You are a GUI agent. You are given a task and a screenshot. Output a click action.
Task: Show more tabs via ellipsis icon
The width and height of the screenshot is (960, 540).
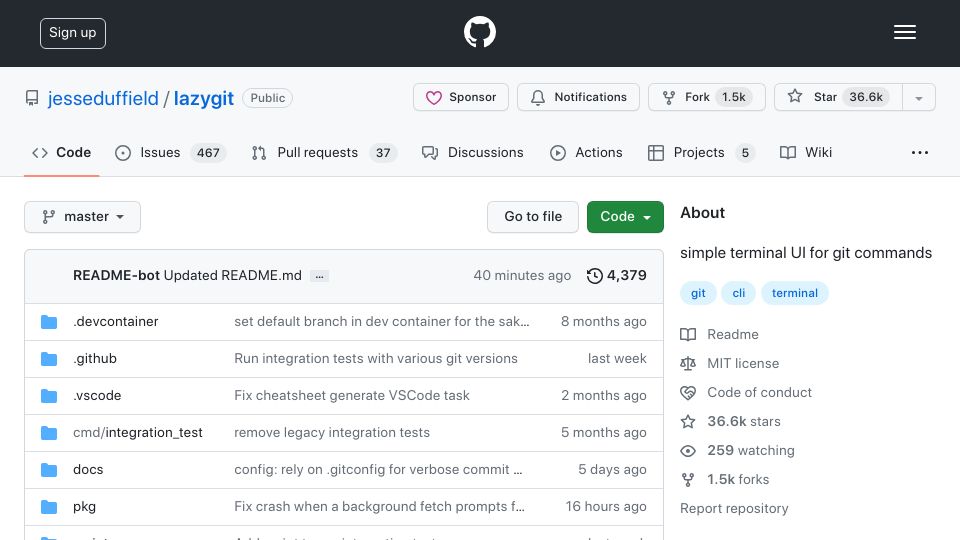pos(920,152)
